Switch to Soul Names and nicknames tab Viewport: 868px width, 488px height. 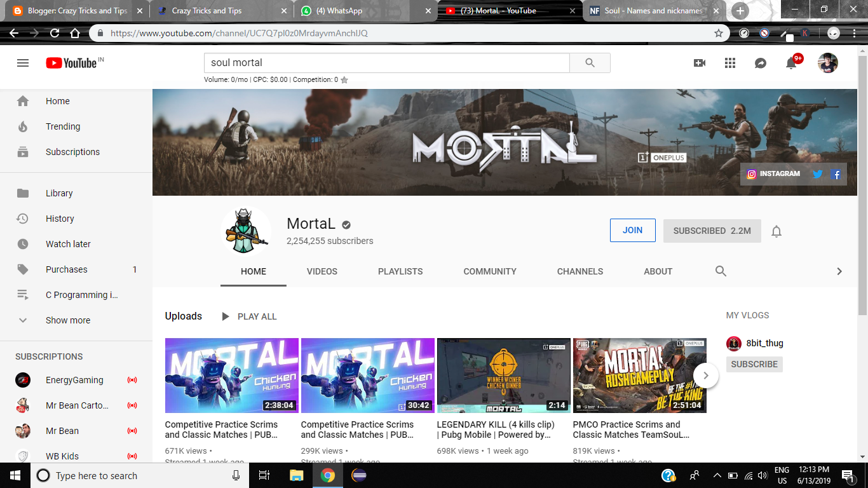click(654, 11)
